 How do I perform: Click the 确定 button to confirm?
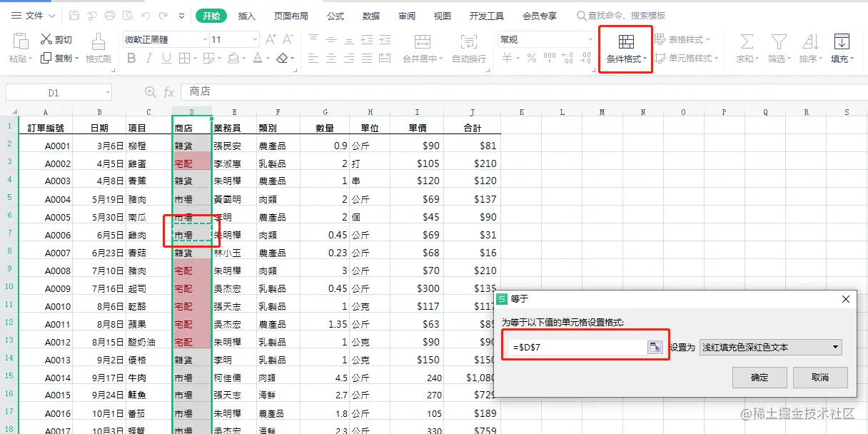click(x=759, y=378)
